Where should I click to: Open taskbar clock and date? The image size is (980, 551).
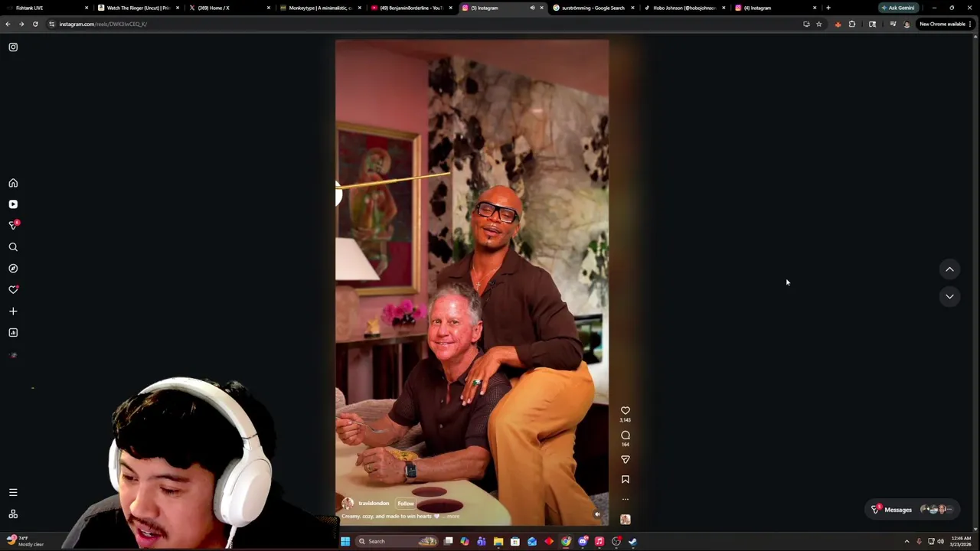tap(961, 542)
